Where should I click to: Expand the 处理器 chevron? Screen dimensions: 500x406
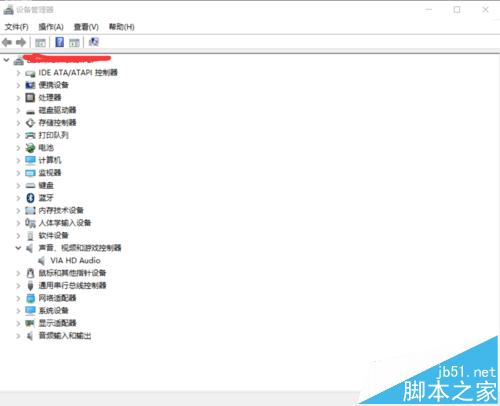tap(18, 98)
